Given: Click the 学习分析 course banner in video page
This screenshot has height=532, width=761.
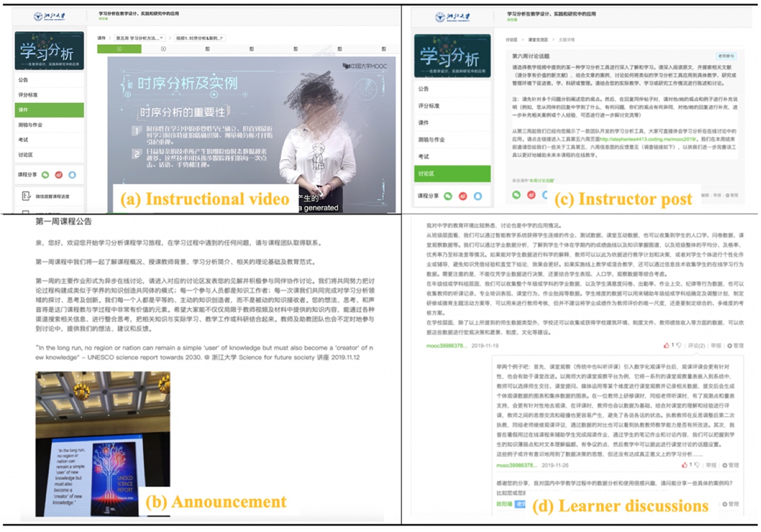Looking at the screenshot, I should click(x=49, y=50).
